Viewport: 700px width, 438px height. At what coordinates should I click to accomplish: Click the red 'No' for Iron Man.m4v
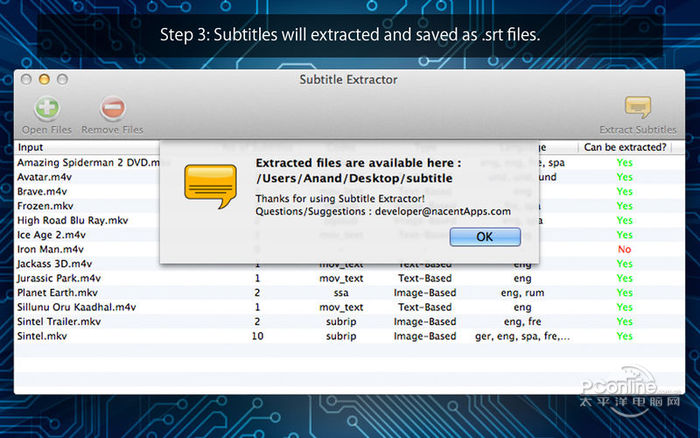(624, 249)
